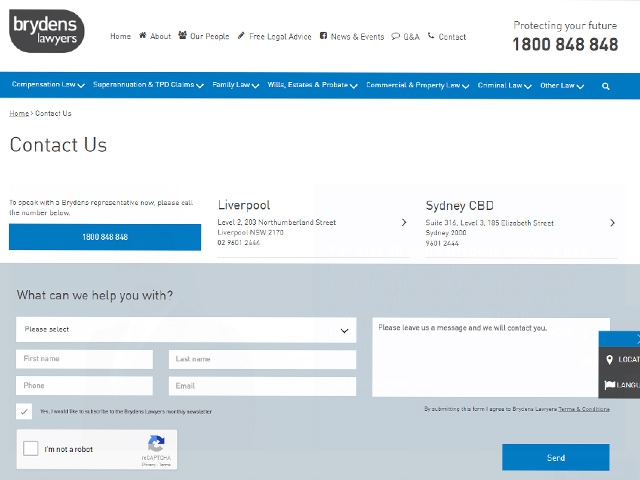The width and height of the screenshot is (640, 480).
Task: Click the Facebook icon beside News & Events
Action: [323, 36]
